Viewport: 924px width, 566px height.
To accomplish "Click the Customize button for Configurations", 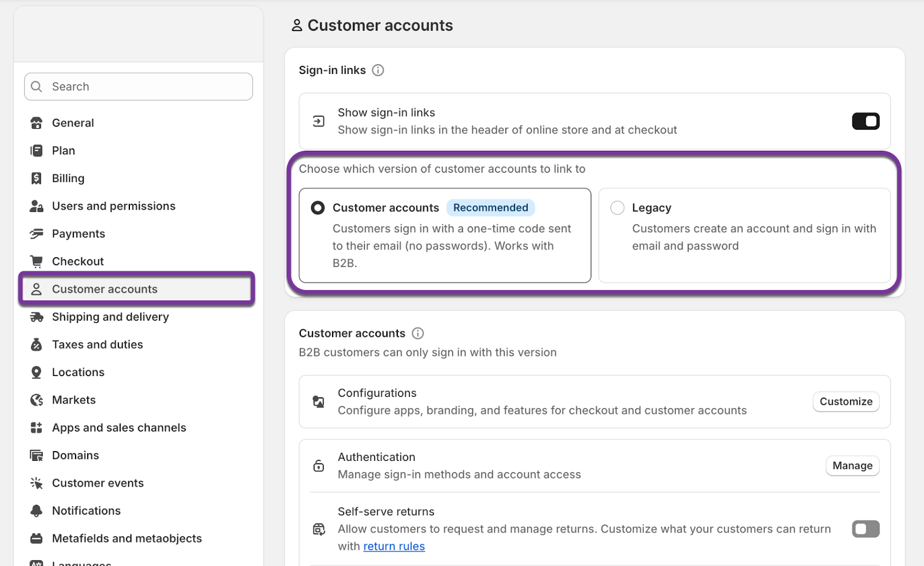I will [x=845, y=401].
